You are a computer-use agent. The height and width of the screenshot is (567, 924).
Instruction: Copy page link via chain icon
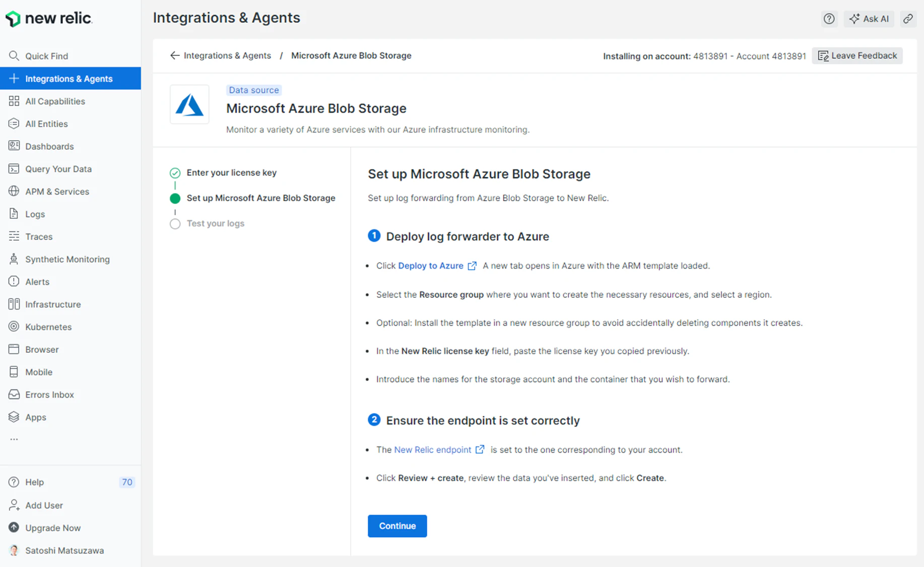point(908,19)
